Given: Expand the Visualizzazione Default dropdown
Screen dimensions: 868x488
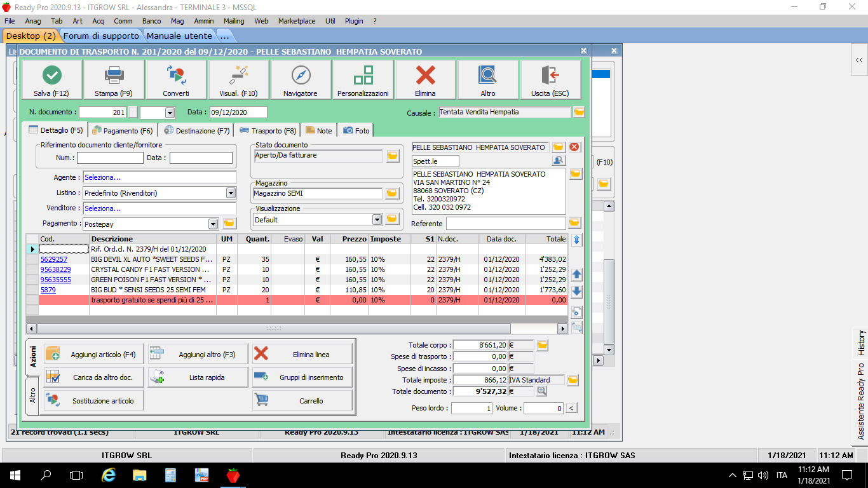Looking at the screenshot, I should pos(377,219).
